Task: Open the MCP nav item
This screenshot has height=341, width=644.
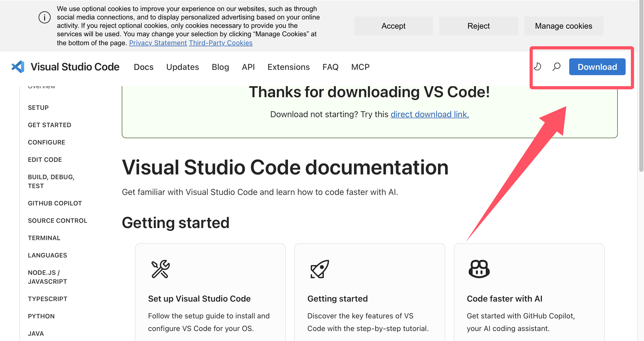Action: [x=360, y=67]
